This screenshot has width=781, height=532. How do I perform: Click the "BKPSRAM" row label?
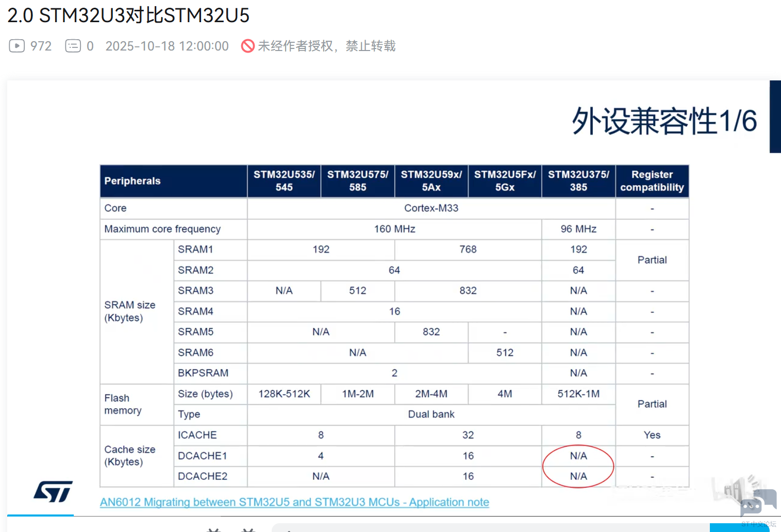pyautogui.click(x=203, y=373)
